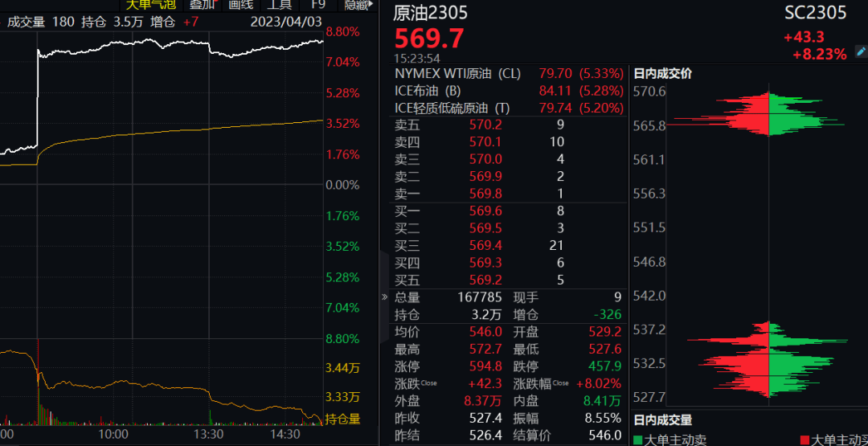Open the 叠加 overlay menu

(x=203, y=5)
